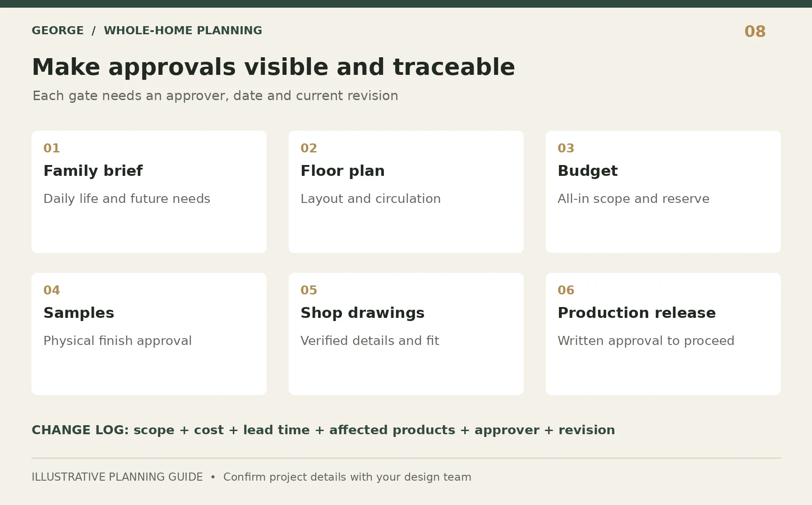
Task: Click the page number 08
Action: [x=755, y=32]
